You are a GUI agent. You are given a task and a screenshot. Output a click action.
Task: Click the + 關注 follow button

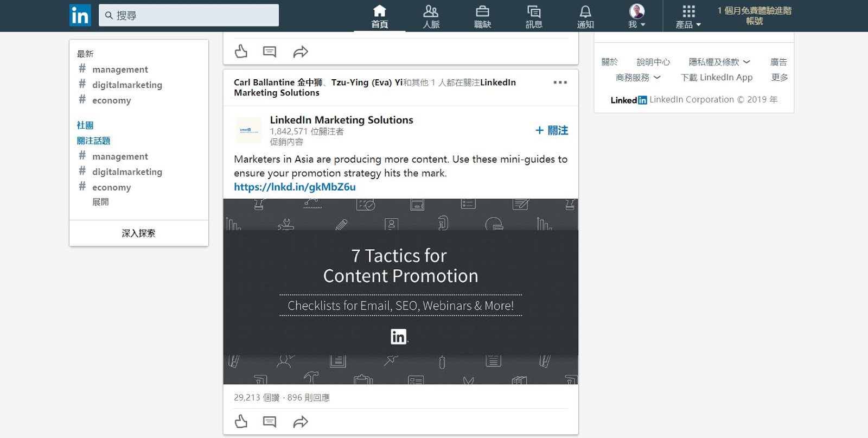point(552,130)
